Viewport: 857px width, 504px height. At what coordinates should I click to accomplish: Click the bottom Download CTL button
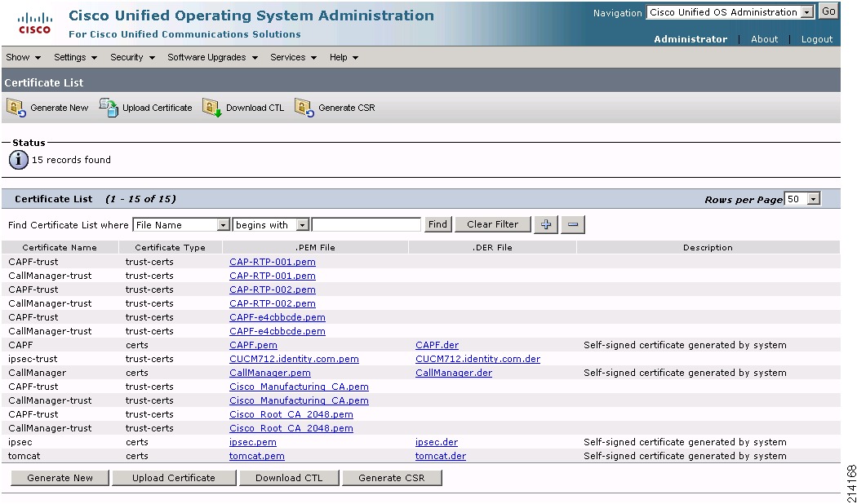point(289,478)
